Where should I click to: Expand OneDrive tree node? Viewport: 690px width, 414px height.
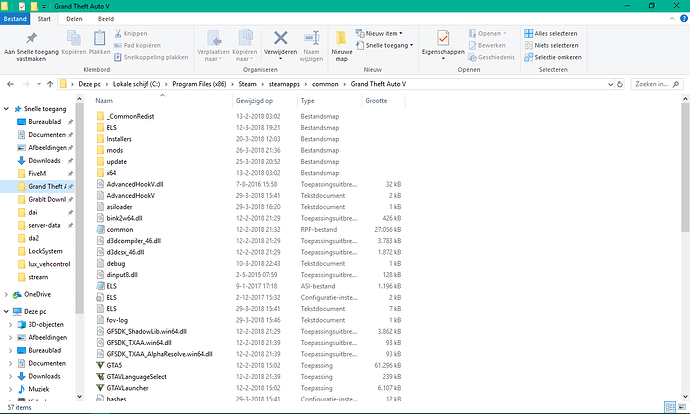point(6,294)
